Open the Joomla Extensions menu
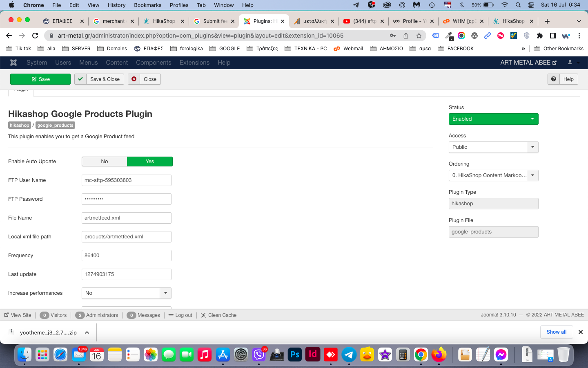Screen dimensions: 588x368 click(194, 63)
